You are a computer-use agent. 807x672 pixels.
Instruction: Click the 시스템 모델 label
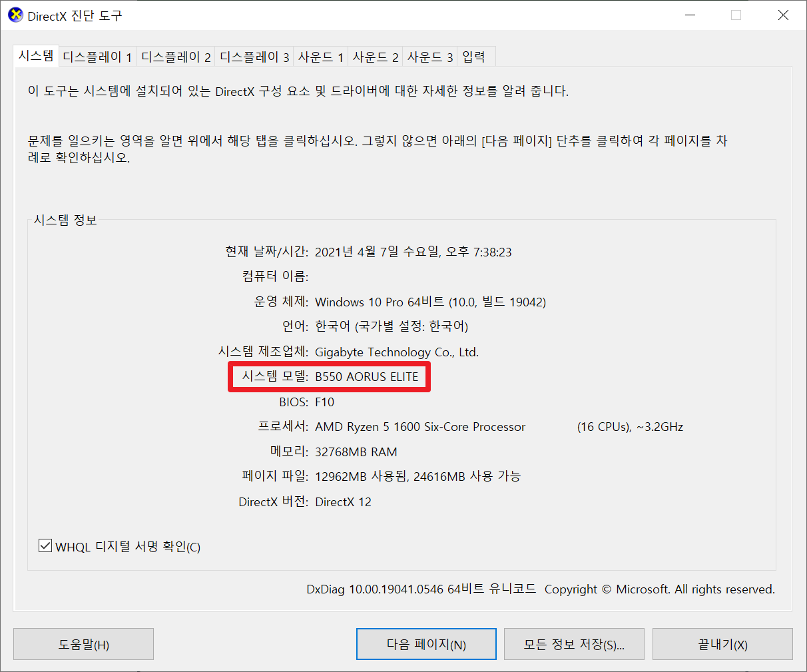(x=275, y=376)
